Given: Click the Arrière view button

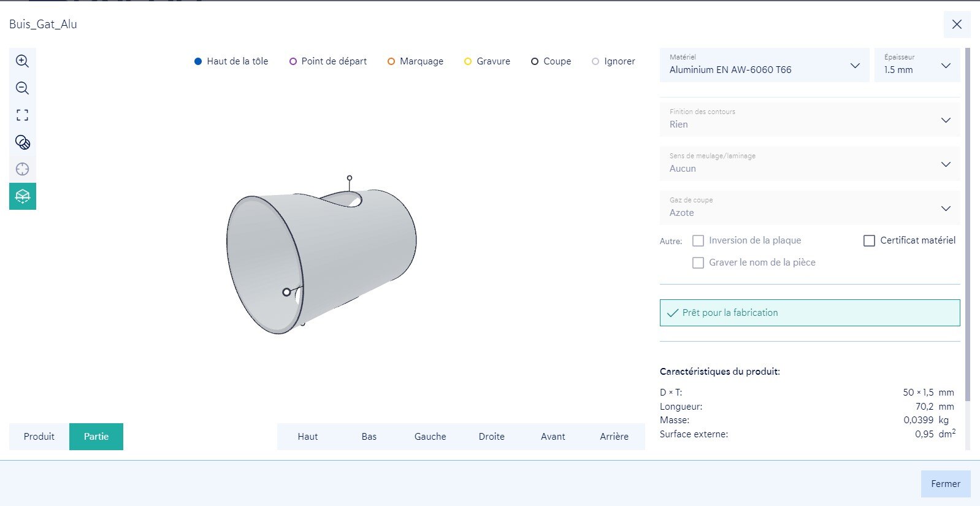Looking at the screenshot, I should 614,437.
